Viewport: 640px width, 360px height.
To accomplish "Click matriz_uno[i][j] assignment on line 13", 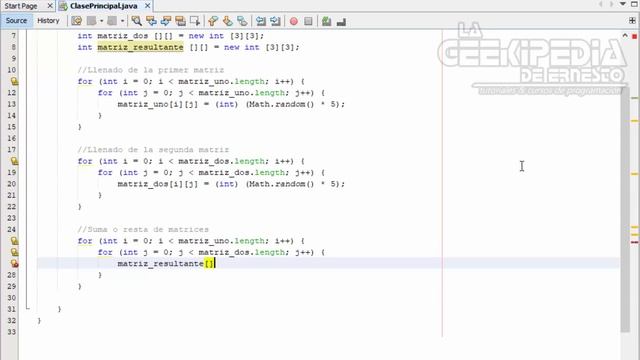I will click(231, 104).
